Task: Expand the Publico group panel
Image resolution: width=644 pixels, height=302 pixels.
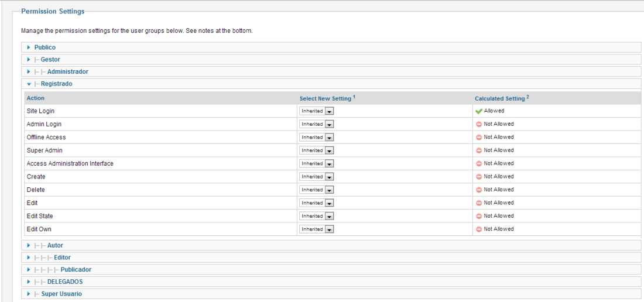Action: click(331, 47)
